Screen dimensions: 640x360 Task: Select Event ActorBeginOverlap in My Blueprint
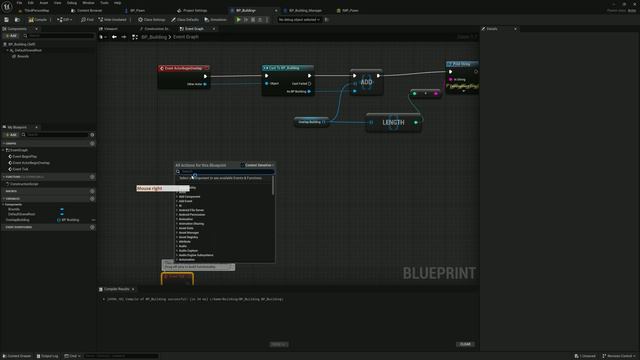[x=31, y=163]
